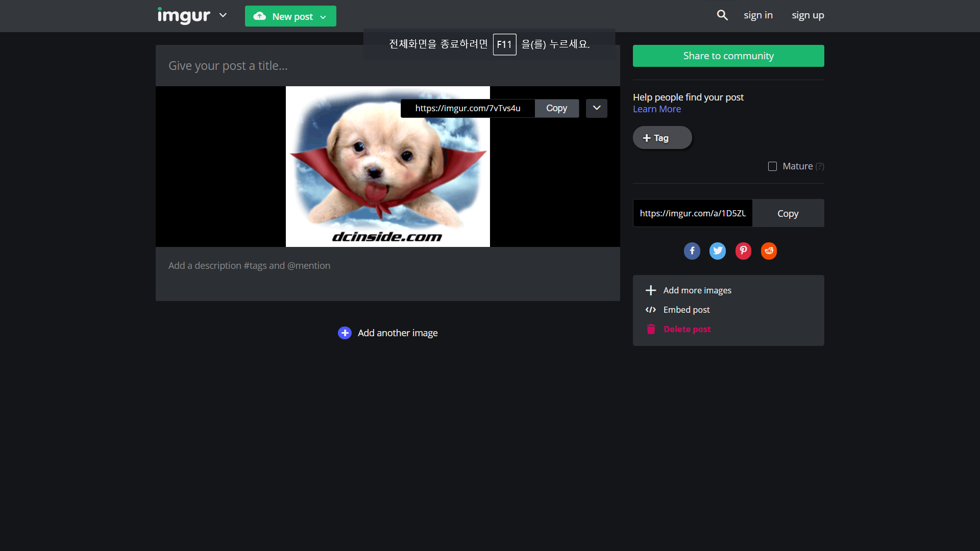
Task: Open the sign in page
Action: 758,15
